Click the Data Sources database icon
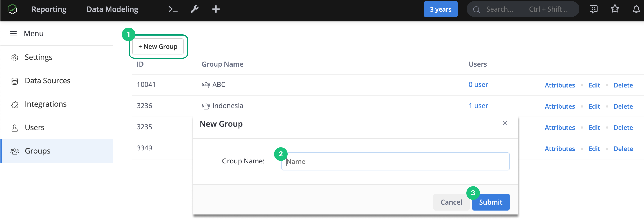 15,81
